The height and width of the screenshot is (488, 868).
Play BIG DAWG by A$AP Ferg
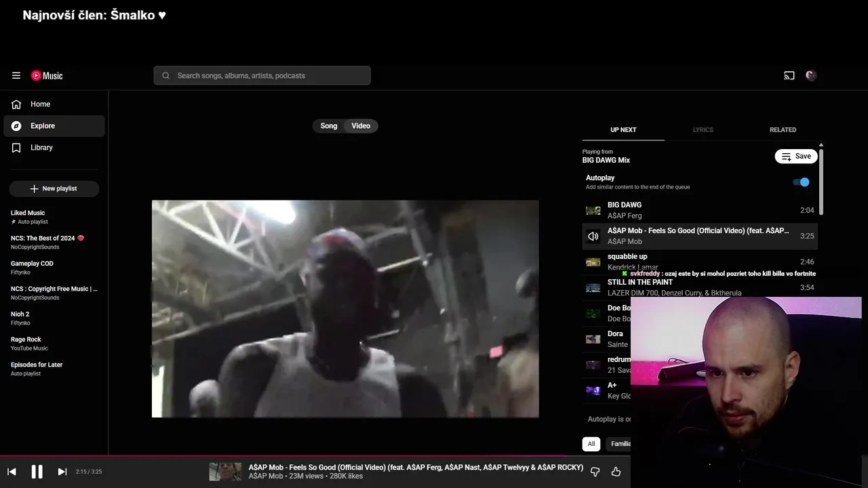(x=700, y=210)
